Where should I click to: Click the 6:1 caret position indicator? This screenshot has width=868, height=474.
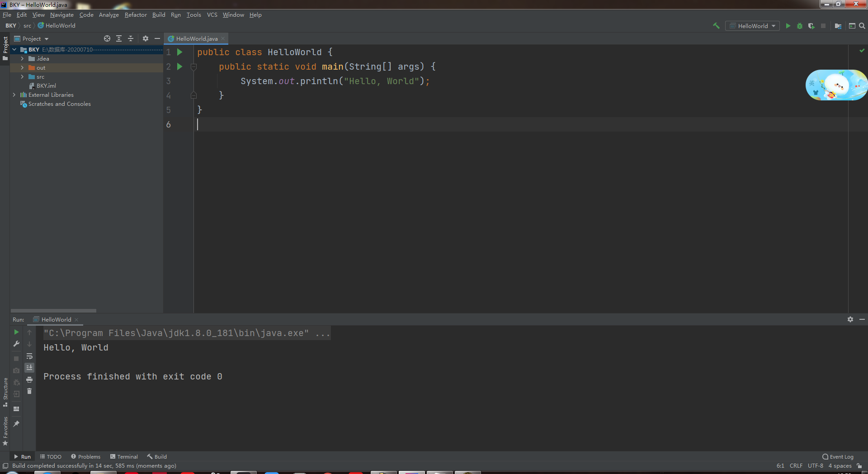point(780,466)
